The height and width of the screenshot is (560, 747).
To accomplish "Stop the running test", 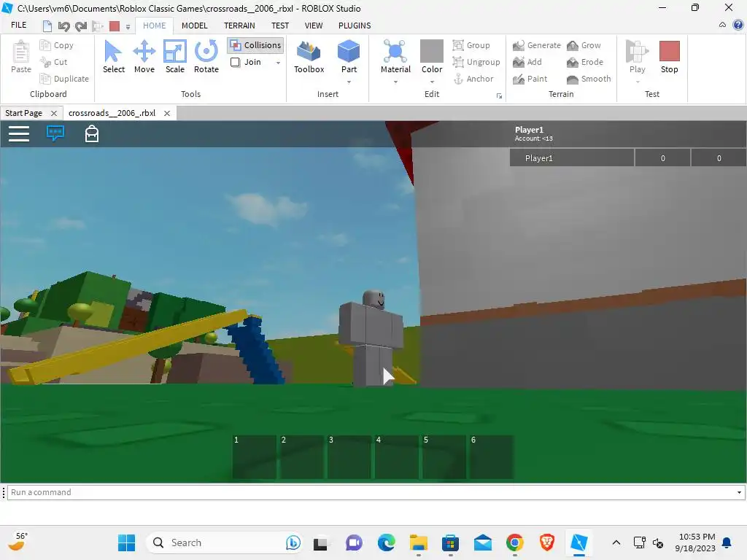I will (670, 57).
